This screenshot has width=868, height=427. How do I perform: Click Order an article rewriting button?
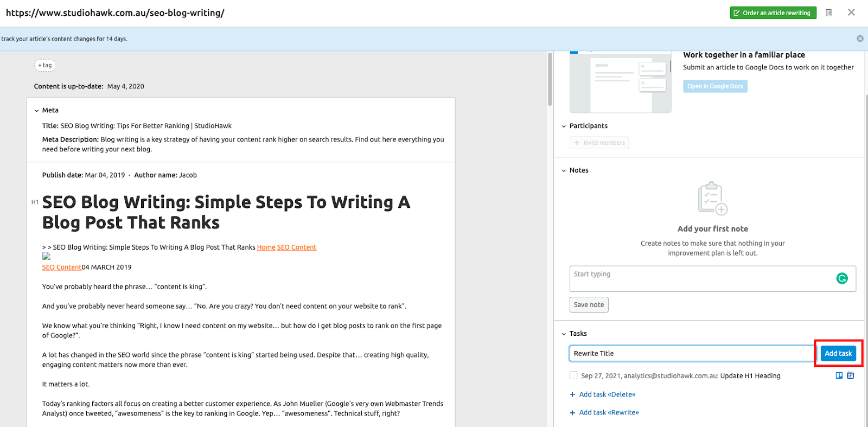coord(773,12)
